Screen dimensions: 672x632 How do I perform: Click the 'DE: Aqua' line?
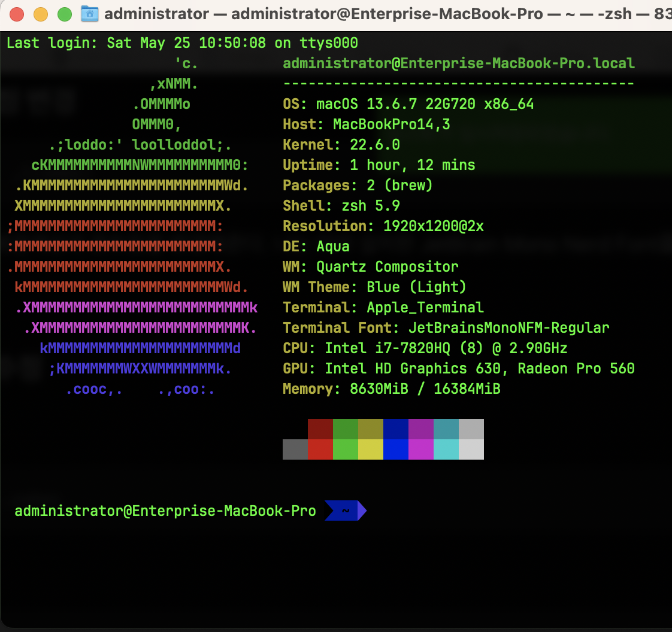pyautogui.click(x=316, y=246)
